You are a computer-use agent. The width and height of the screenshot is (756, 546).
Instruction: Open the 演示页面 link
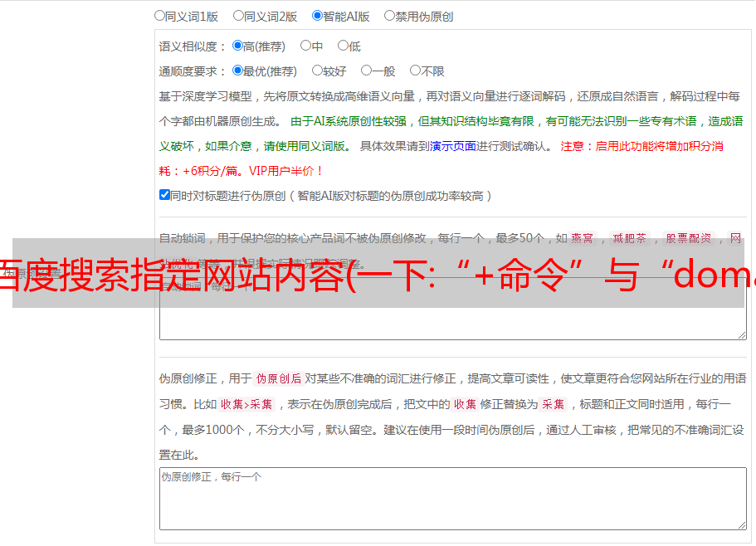click(x=452, y=146)
